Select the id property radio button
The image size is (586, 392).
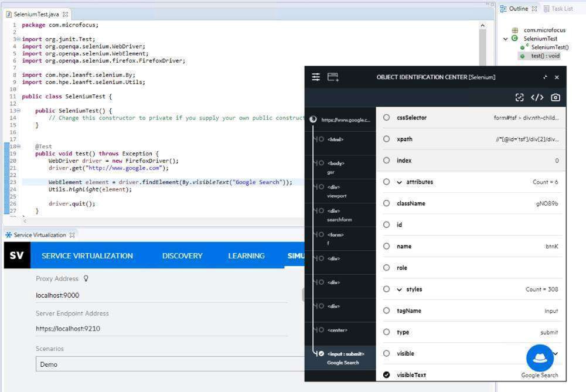[x=386, y=224]
